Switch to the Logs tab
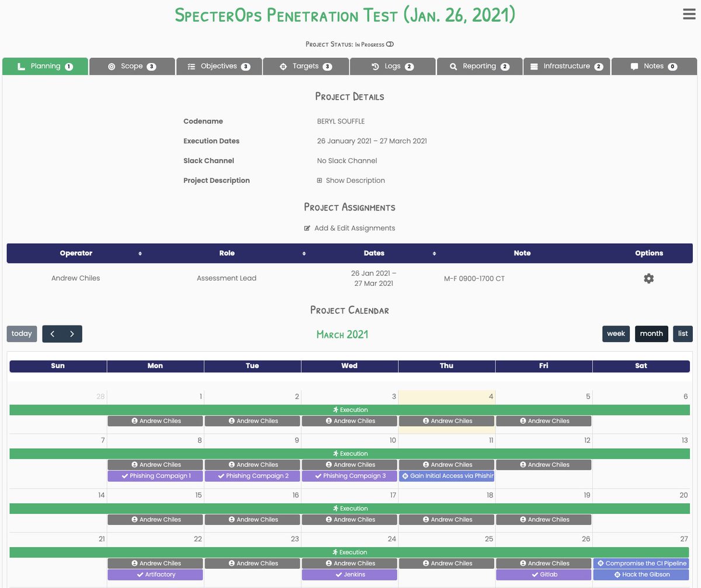Viewport: 701px width, 588px height. click(x=393, y=67)
